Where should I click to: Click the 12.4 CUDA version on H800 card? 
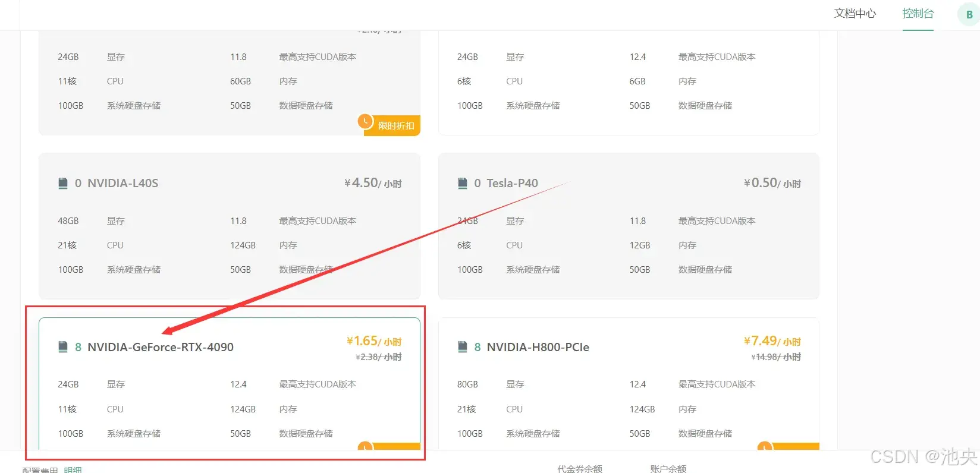637,384
